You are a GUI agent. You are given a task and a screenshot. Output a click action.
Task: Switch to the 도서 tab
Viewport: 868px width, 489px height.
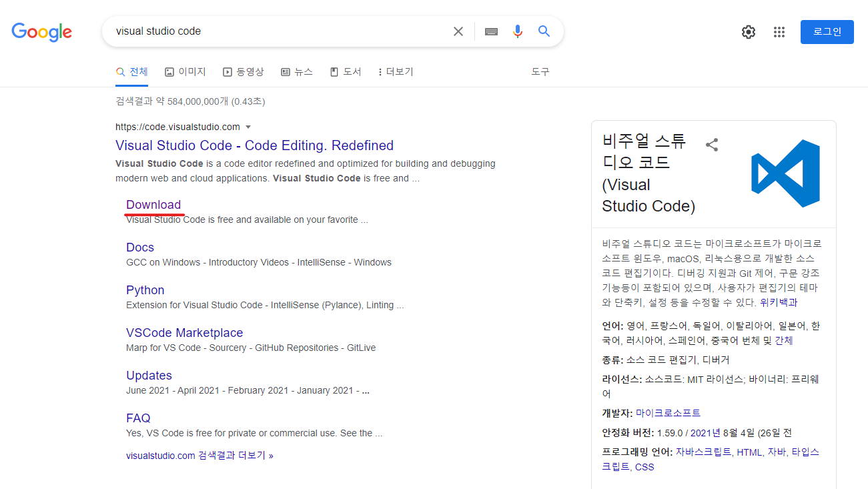click(x=346, y=72)
